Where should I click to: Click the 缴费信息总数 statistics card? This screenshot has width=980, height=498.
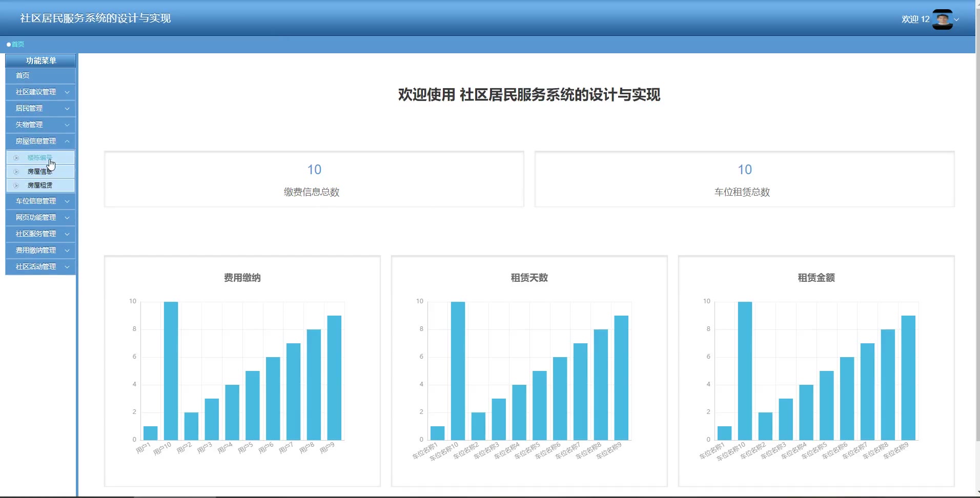(314, 179)
